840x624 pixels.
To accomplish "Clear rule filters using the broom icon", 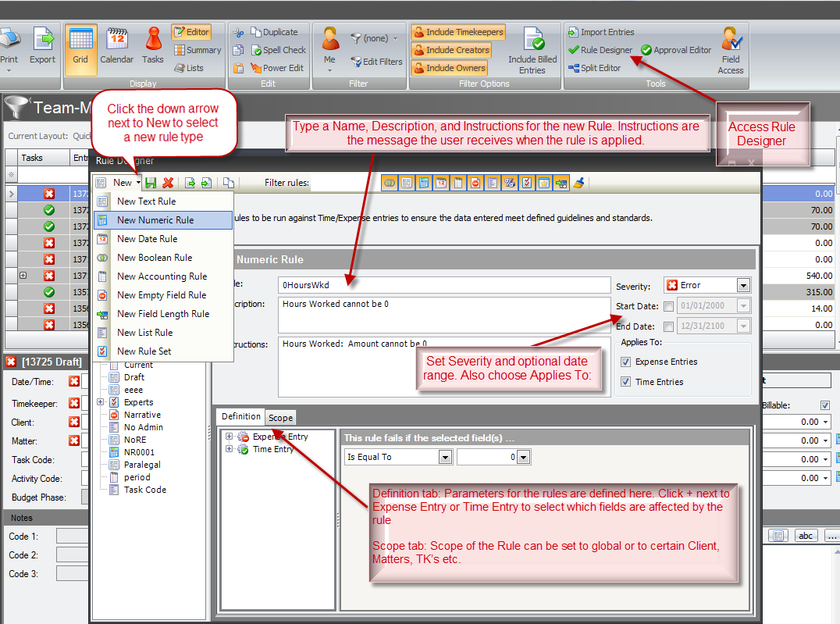I will (x=578, y=182).
